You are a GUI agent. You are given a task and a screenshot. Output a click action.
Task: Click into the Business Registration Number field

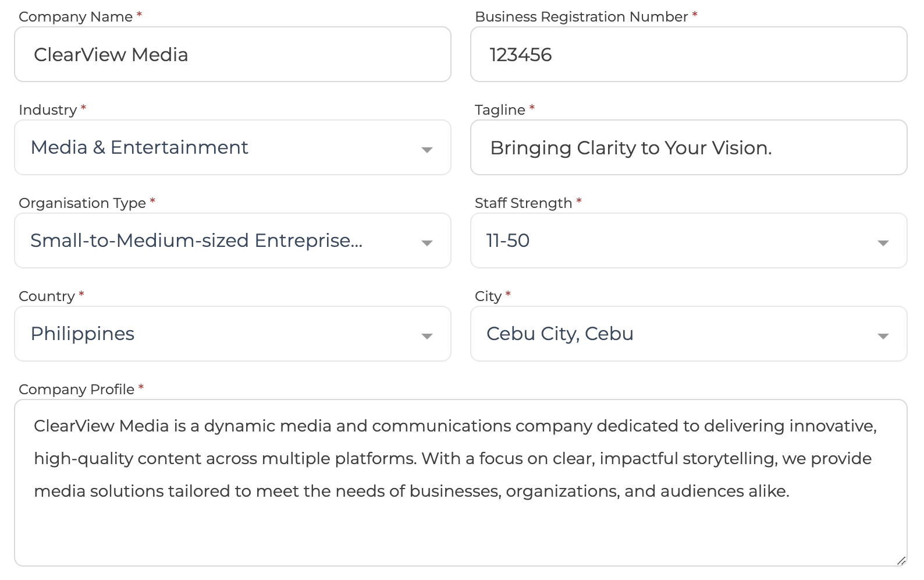pyautogui.click(x=688, y=55)
